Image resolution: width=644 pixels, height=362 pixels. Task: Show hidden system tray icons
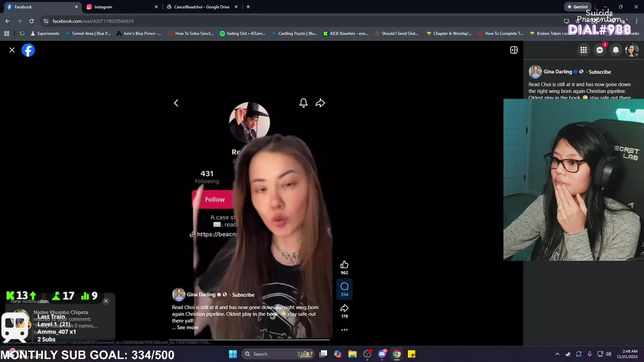[557, 354]
